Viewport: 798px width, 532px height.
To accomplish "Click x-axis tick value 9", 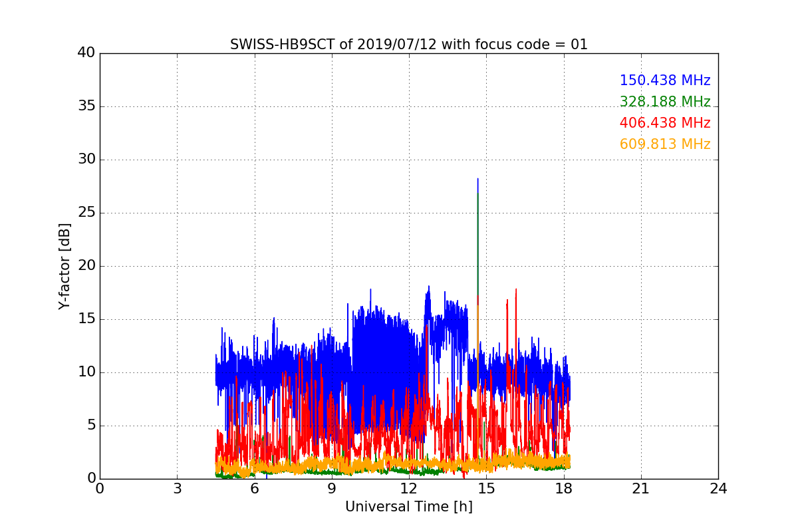I will click(332, 489).
